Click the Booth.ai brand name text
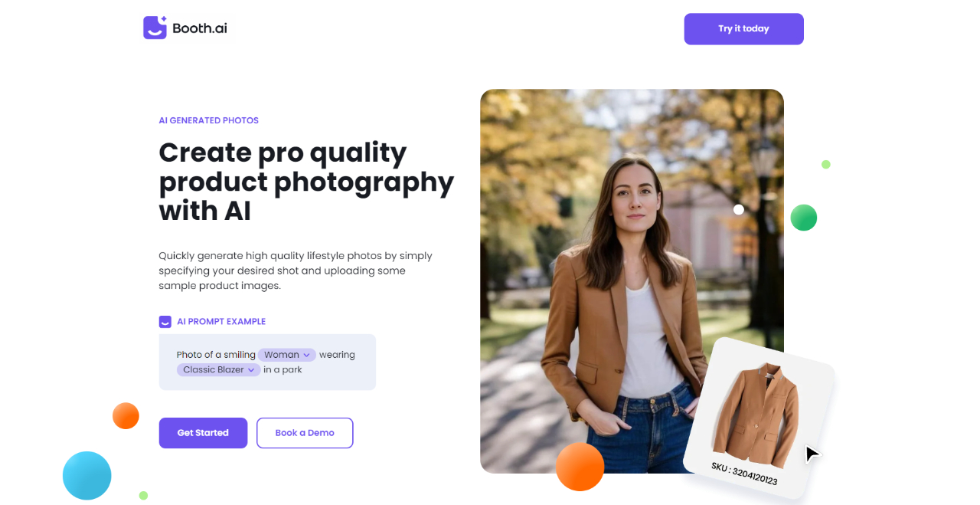The height and width of the screenshot is (505, 980). pyautogui.click(x=200, y=28)
